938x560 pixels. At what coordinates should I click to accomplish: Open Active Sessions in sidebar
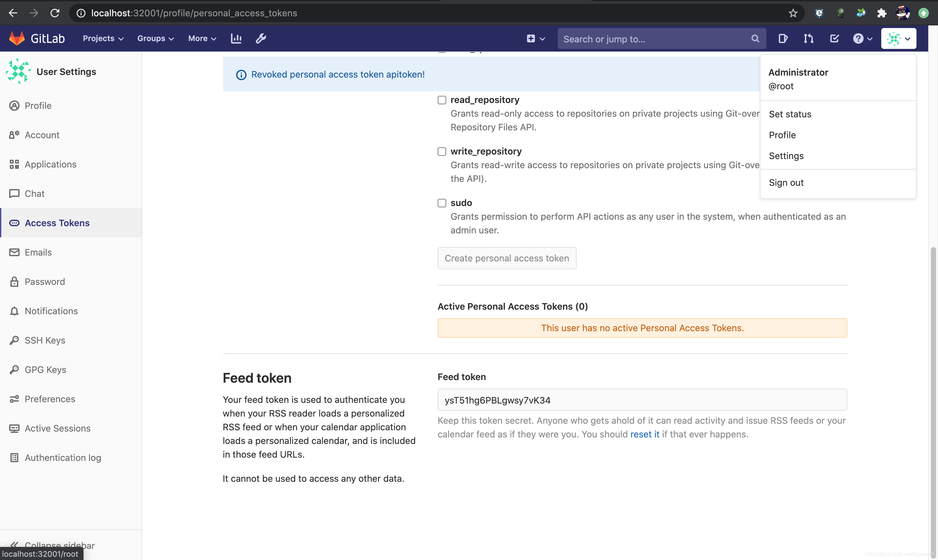coord(71,428)
